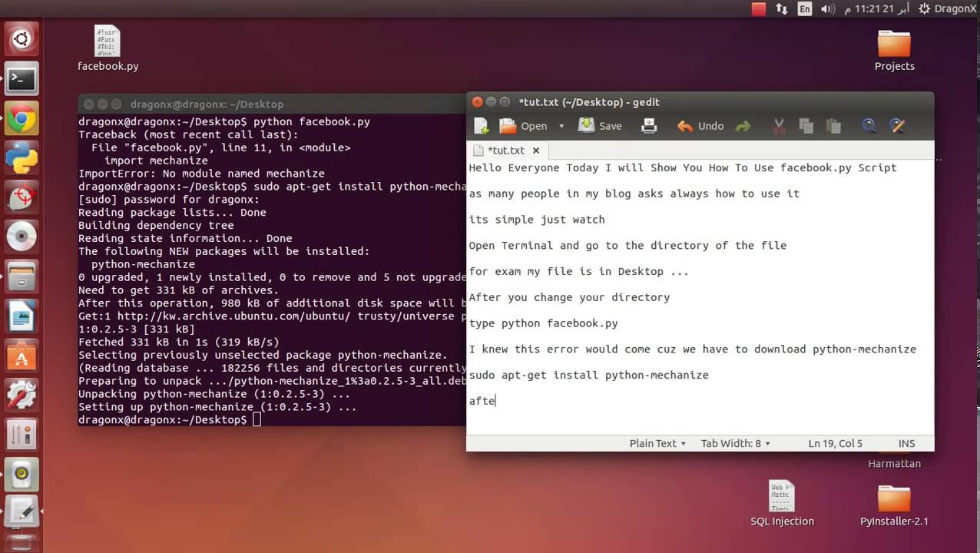Click the terminal title dragonx@dragonx: ~/Desktop
The image size is (980, 553).
pyautogui.click(x=207, y=104)
